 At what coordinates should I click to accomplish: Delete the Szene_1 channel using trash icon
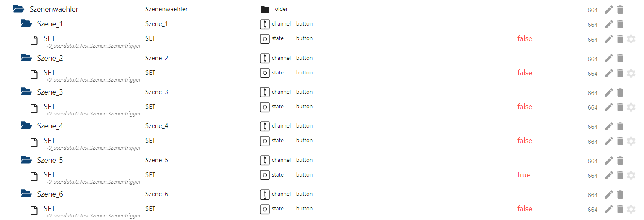point(621,24)
